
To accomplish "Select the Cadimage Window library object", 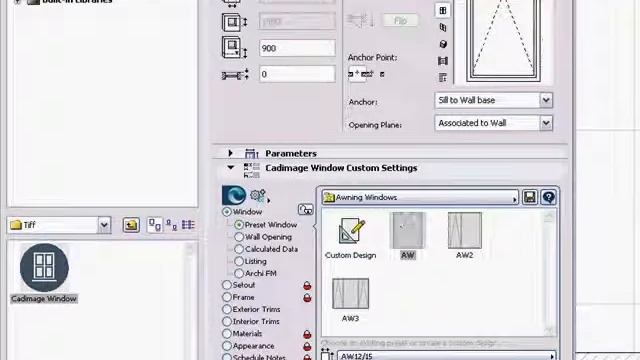I will pyautogui.click(x=44, y=273).
